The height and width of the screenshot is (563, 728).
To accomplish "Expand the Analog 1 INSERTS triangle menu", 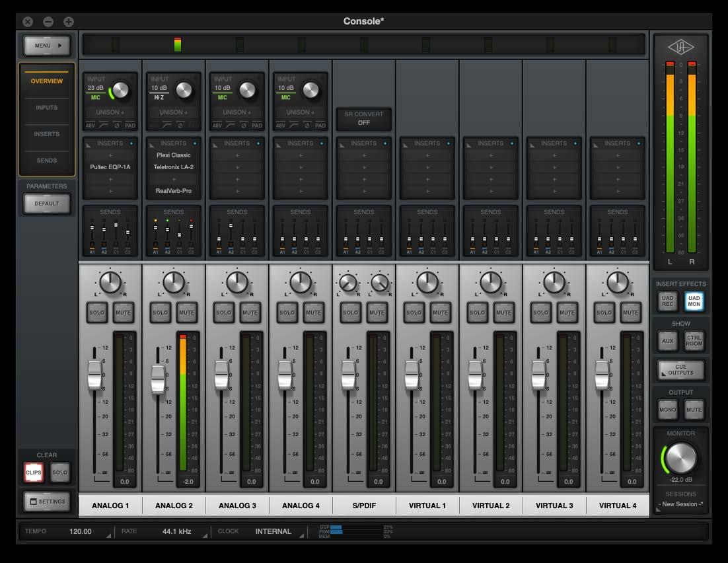I will click(x=89, y=145).
